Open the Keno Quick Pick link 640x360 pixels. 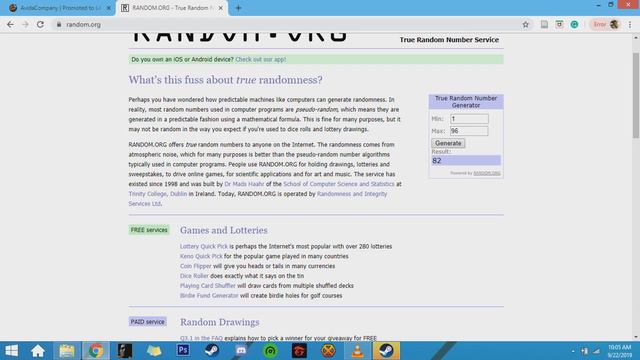click(x=201, y=256)
